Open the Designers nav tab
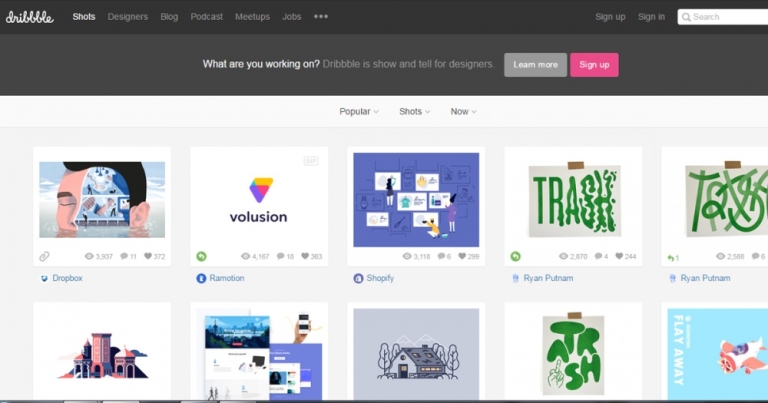Image resolution: width=768 pixels, height=403 pixels. [x=128, y=17]
